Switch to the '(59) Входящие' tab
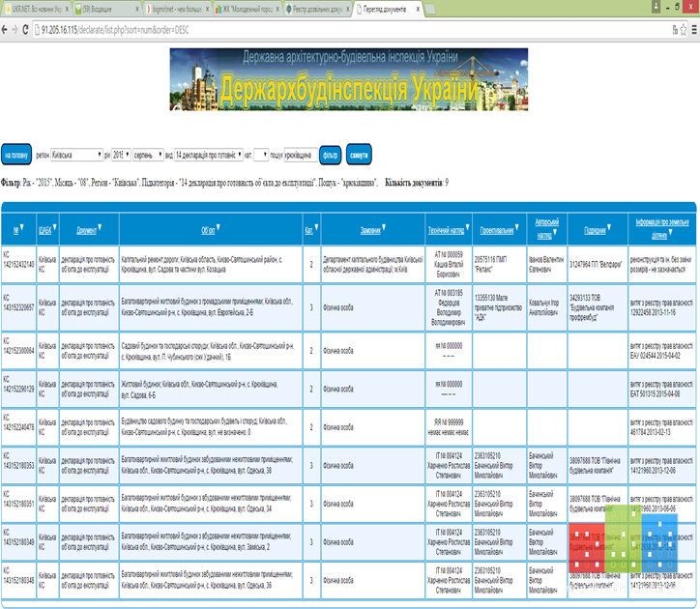 click(107, 9)
